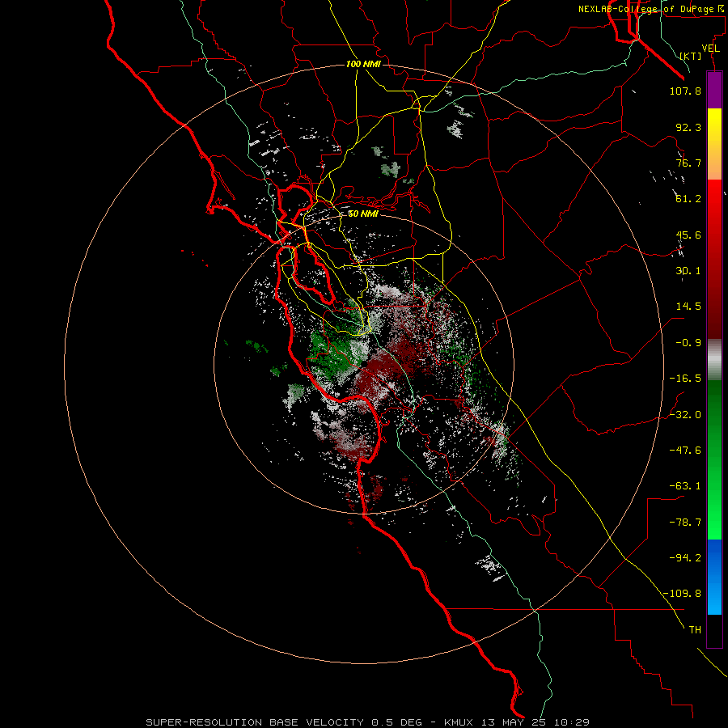Click the -47.6 velocity scale value
The height and width of the screenshot is (728, 728).
[x=685, y=451]
